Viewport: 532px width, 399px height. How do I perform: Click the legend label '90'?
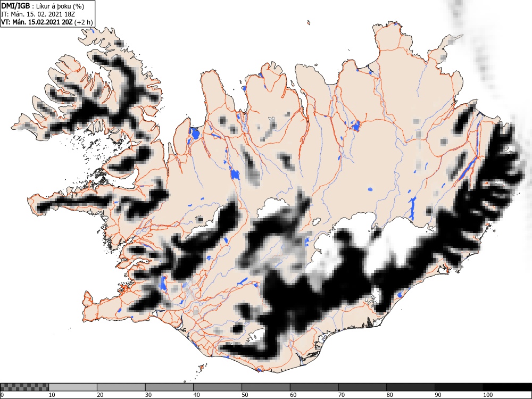point(438,395)
